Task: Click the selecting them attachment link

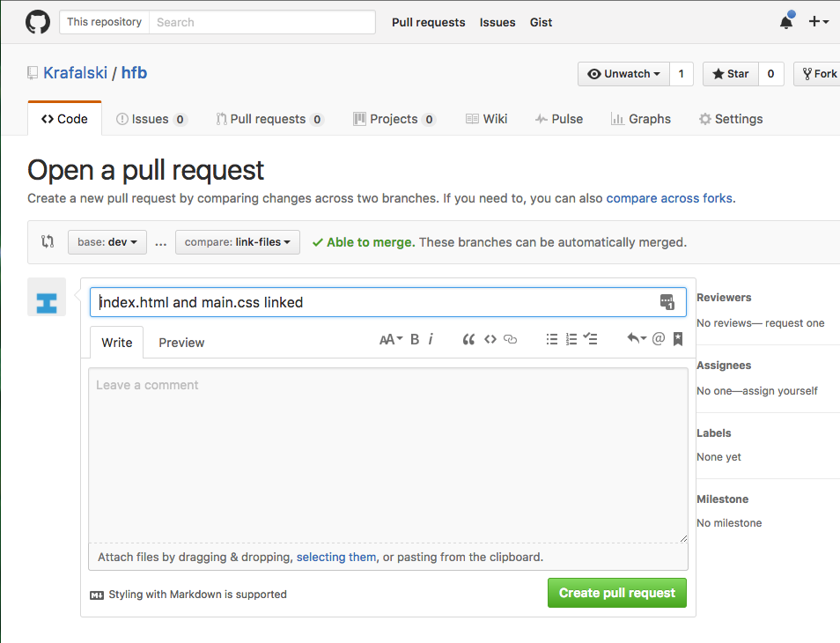Action: tap(335, 558)
